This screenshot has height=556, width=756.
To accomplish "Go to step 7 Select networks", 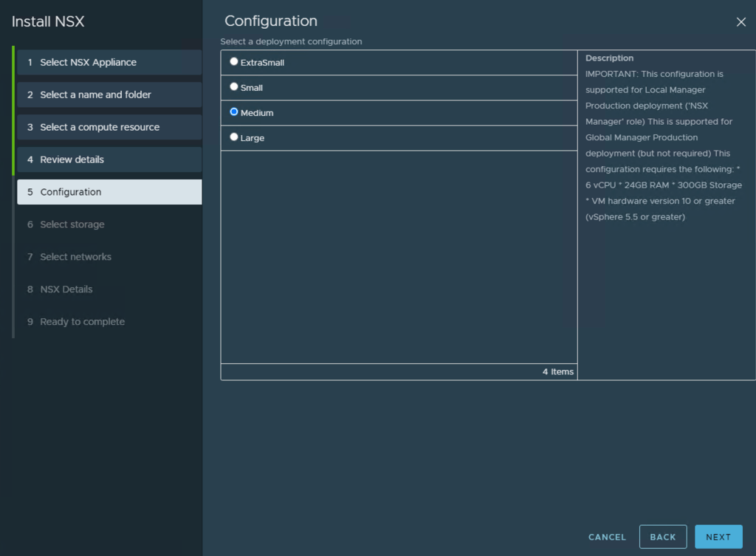I will point(75,257).
